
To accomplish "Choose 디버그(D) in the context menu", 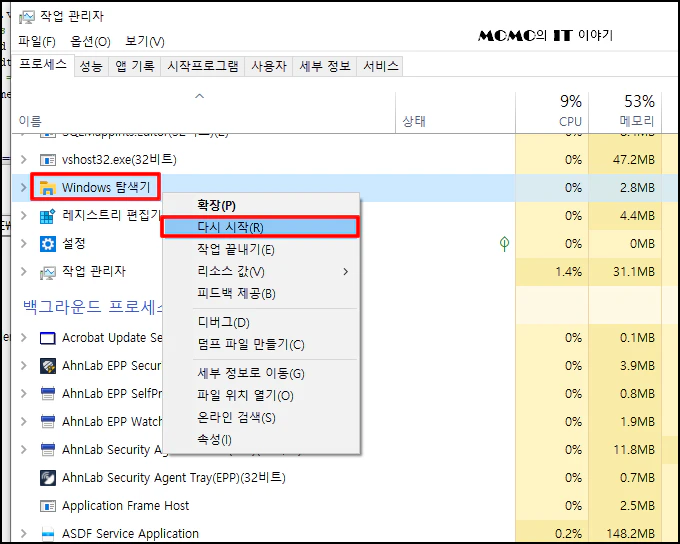I will [x=261, y=322].
